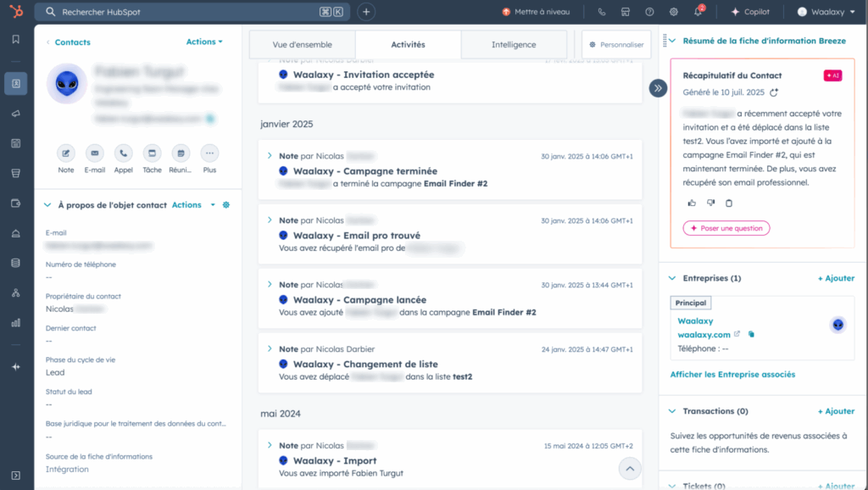This screenshot has height=490, width=868.
Task: Click Mettre à niveau upgrade link
Action: pyautogui.click(x=536, y=12)
